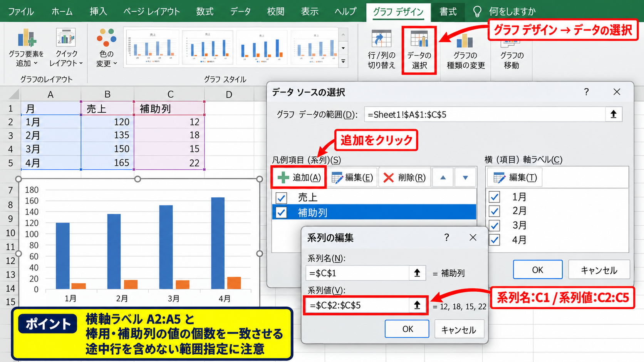Click the グラフ データの範囲 input field

tap(485, 114)
